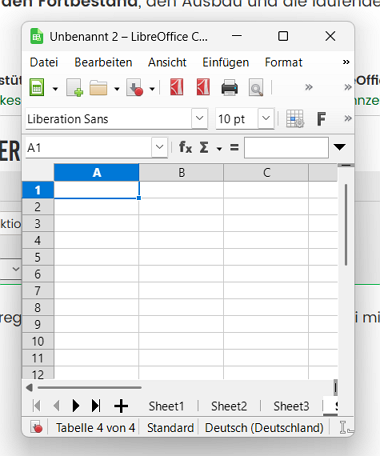Open the Datei menu
This screenshot has width=380, height=456.
pyautogui.click(x=44, y=62)
